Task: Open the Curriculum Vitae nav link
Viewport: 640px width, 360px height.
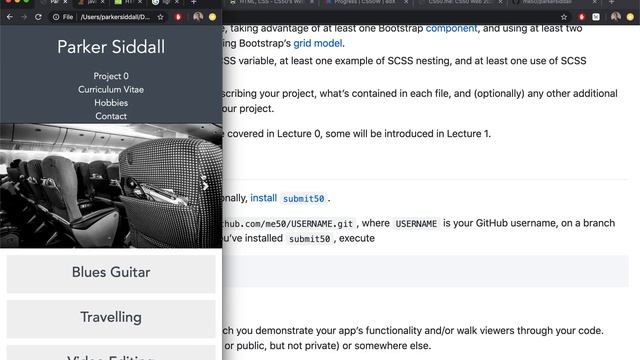Action: (111, 89)
